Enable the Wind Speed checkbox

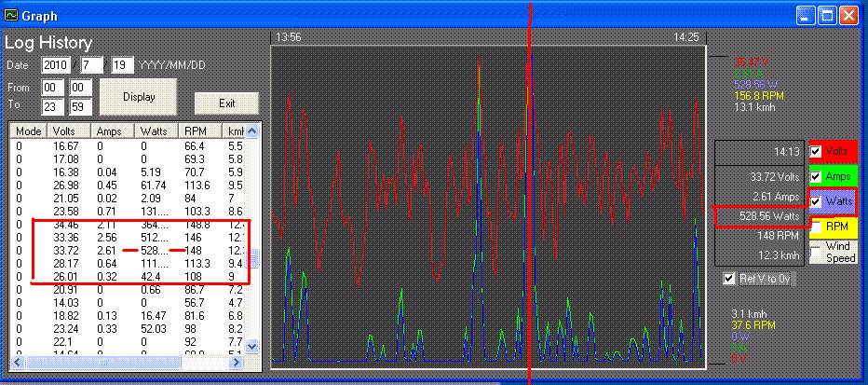click(x=817, y=252)
